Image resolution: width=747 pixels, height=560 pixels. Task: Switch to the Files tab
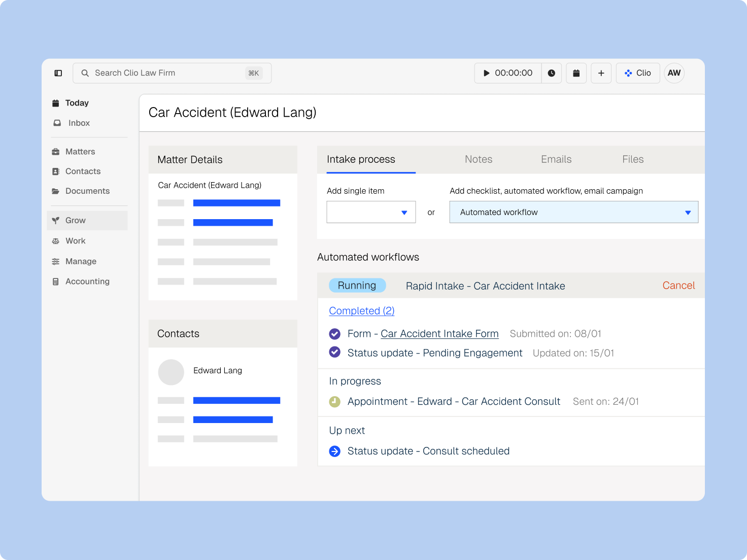(633, 159)
